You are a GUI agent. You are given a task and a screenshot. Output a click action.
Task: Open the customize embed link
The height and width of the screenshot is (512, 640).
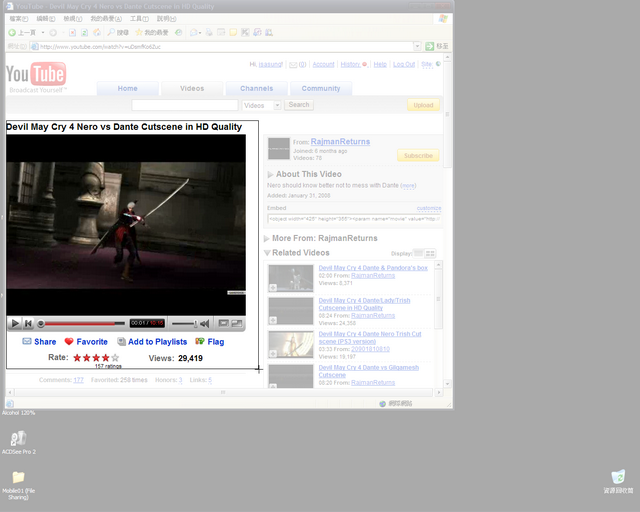(x=429, y=208)
